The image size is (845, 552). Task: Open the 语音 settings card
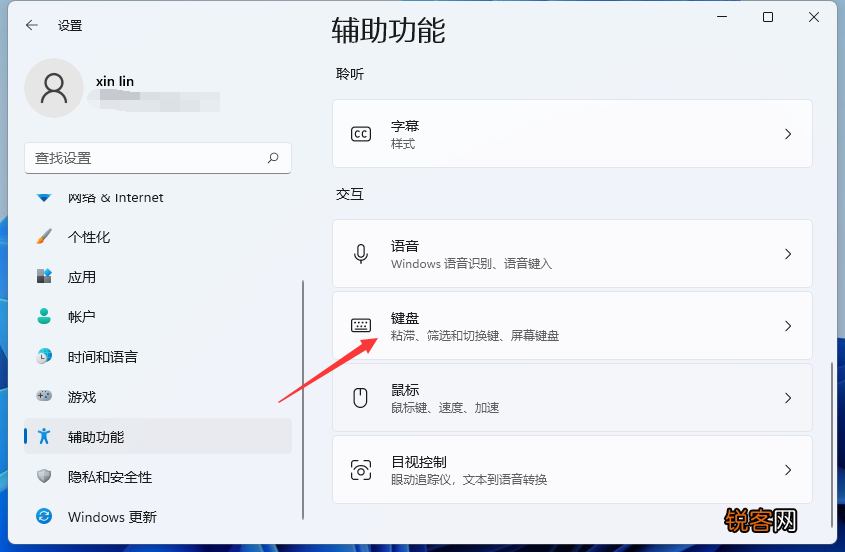(x=572, y=253)
